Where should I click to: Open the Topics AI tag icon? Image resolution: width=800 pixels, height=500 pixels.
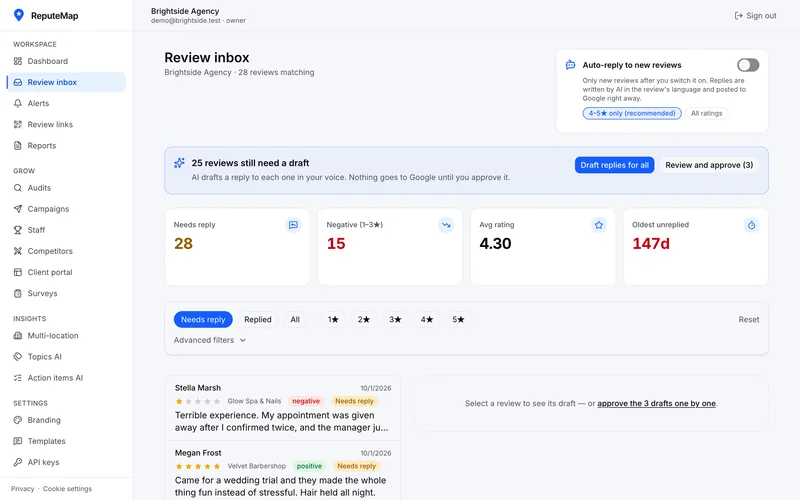click(18, 357)
